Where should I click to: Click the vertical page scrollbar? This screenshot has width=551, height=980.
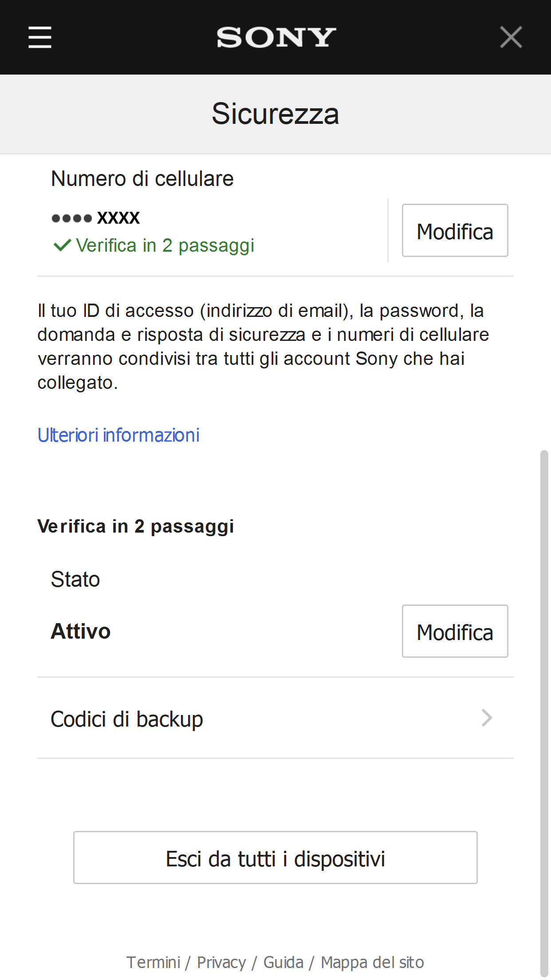(x=544, y=710)
